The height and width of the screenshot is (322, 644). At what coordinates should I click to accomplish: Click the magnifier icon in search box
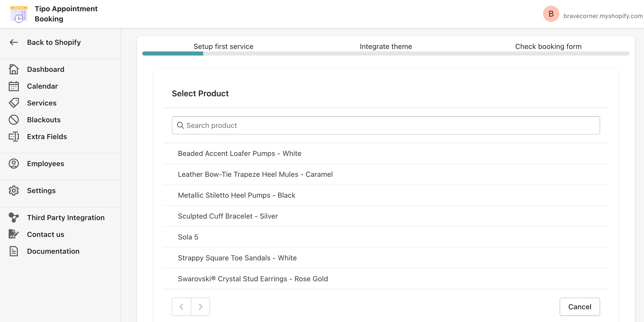click(x=180, y=125)
